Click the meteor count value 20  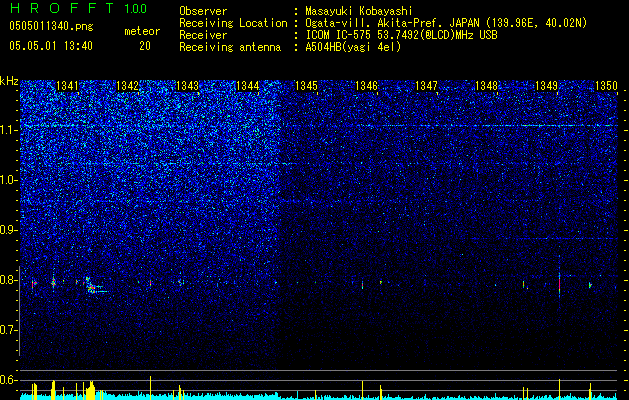click(145, 46)
